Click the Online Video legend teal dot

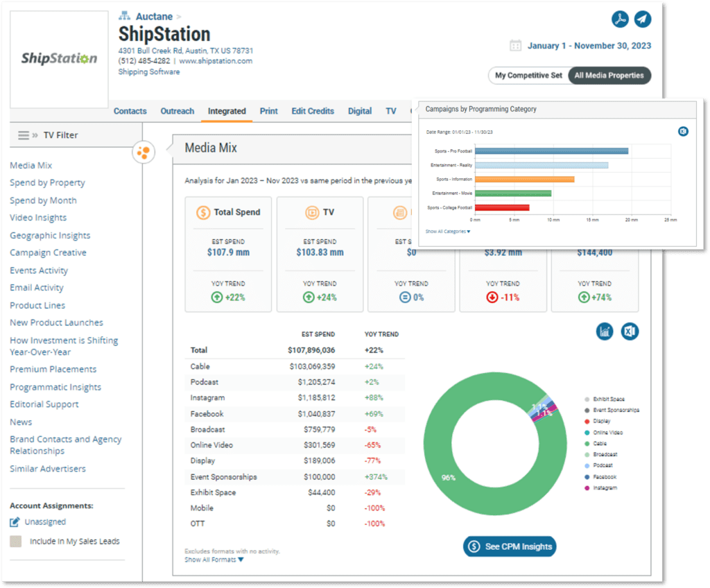click(587, 433)
